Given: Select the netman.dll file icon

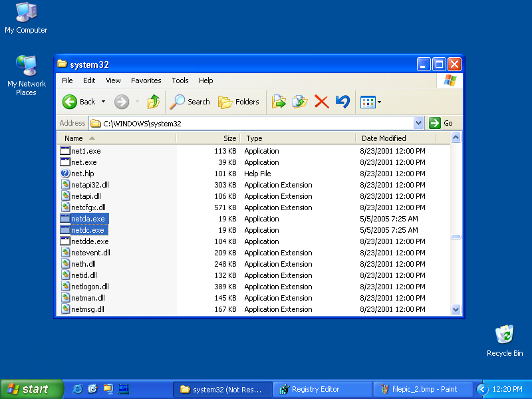Looking at the screenshot, I should (x=65, y=297).
